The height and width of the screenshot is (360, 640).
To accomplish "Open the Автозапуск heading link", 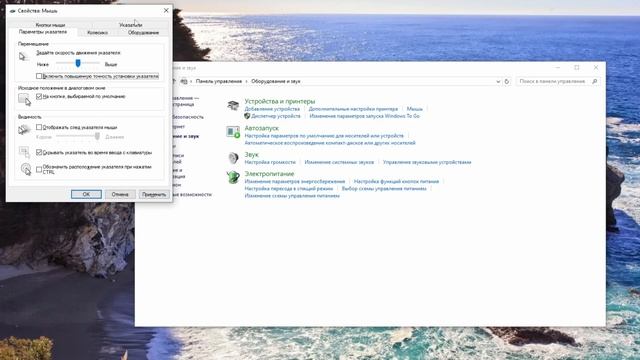I will coord(261,128).
